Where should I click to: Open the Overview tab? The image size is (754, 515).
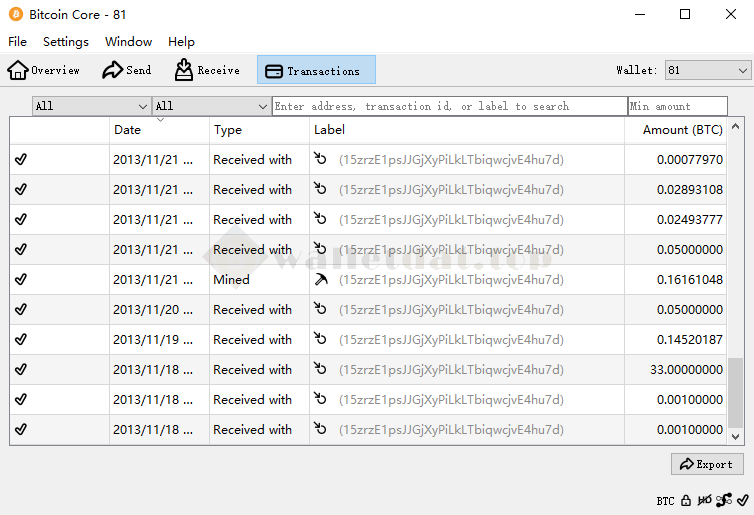click(44, 70)
